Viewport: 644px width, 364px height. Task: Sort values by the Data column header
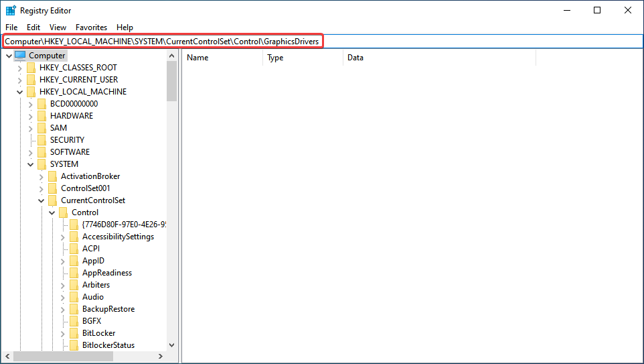point(439,58)
